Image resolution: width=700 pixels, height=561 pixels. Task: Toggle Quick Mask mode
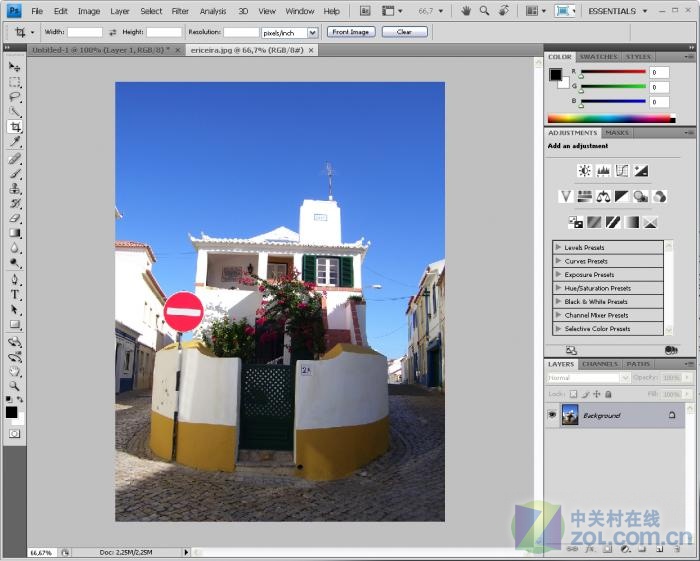pos(14,434)
